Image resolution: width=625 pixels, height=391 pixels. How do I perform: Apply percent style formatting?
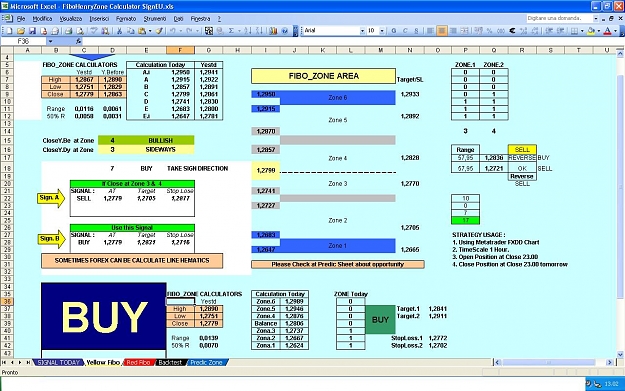489,31
